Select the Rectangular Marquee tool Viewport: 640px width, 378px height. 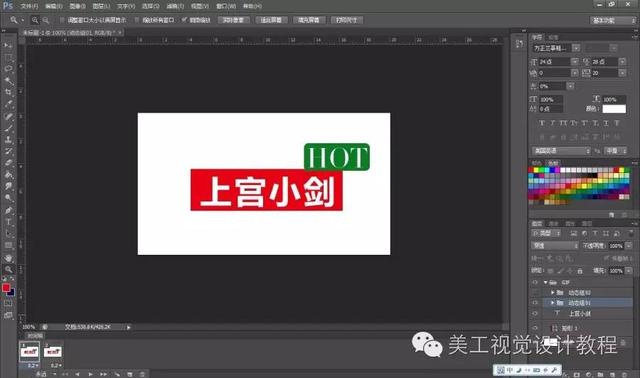[x=8, y=57]
